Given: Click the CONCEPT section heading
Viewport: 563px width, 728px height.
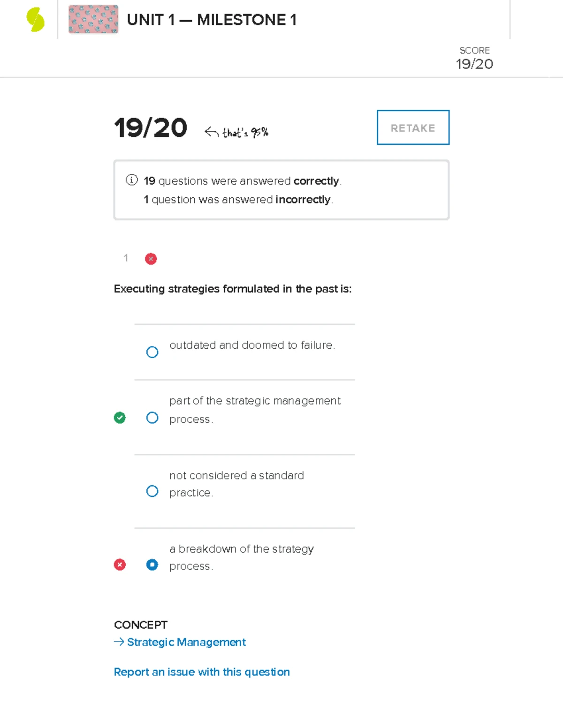Looking at the screenshot, I should 140,624.
